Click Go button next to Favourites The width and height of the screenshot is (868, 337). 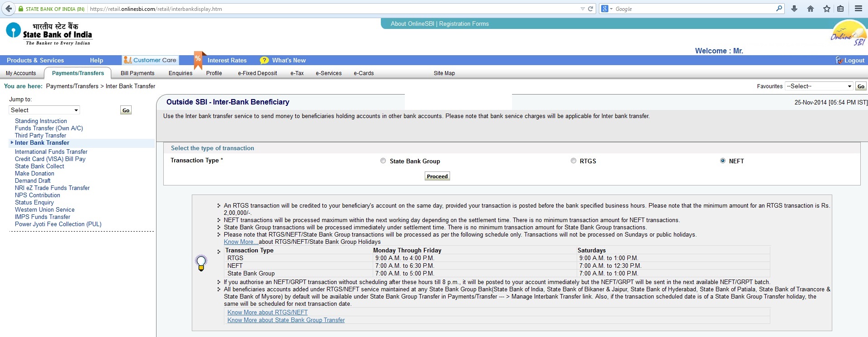861,86
